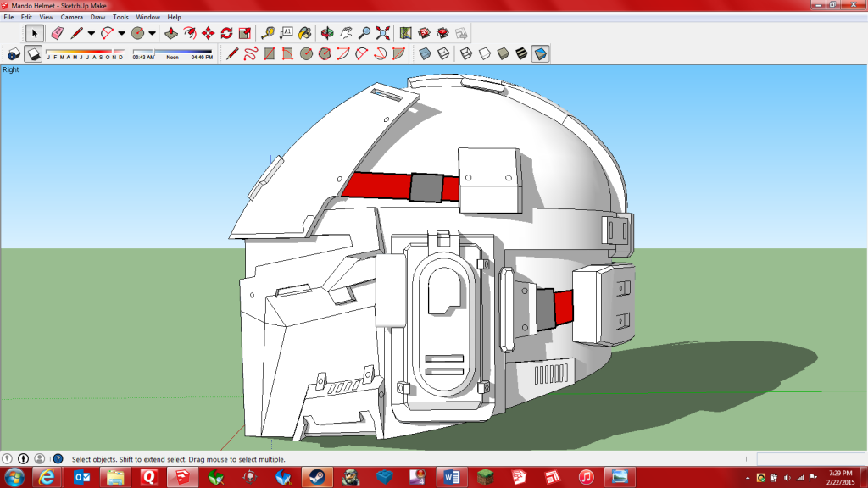Open Internet Explorer from the taskbar
Screen dimensions: 868x488
(47, 477)
